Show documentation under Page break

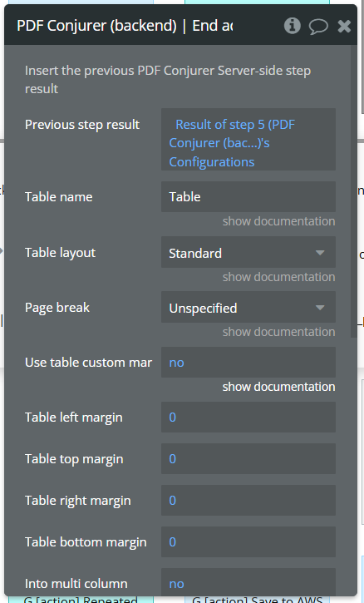[x=278, y=332]
